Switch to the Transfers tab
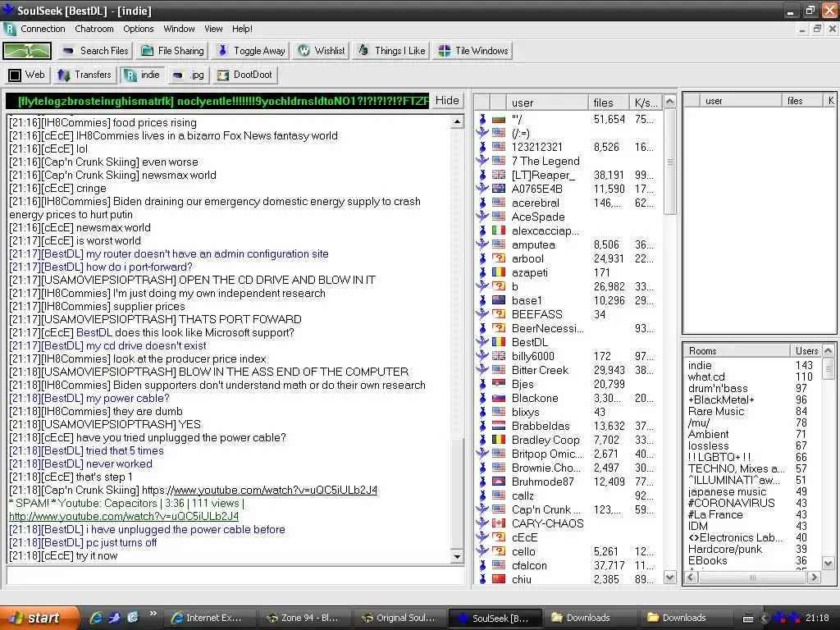Image resolution: width=840 pixels, height=630 pixels. (x=84, y=75)
